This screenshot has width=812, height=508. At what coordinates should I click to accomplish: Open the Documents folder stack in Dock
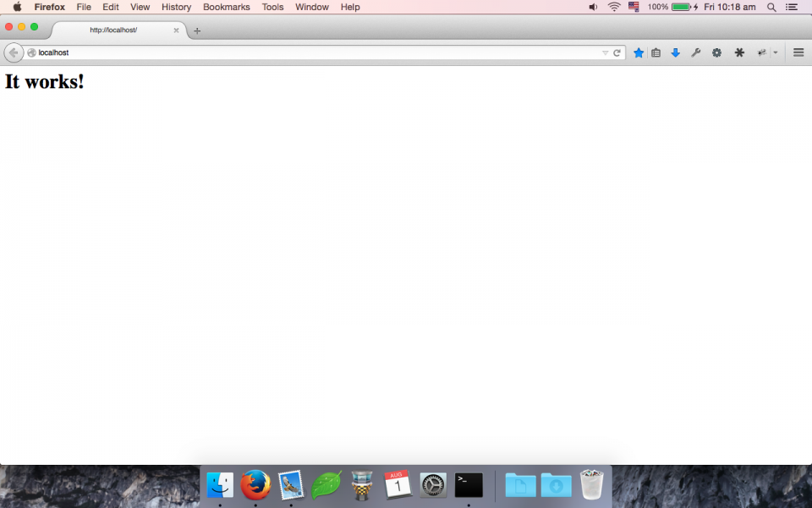[x=520, y=485]
